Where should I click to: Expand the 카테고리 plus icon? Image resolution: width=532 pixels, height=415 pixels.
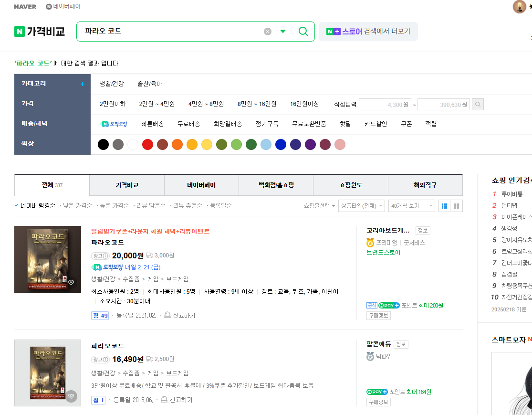pyautogui.click(x=83, y=84)
